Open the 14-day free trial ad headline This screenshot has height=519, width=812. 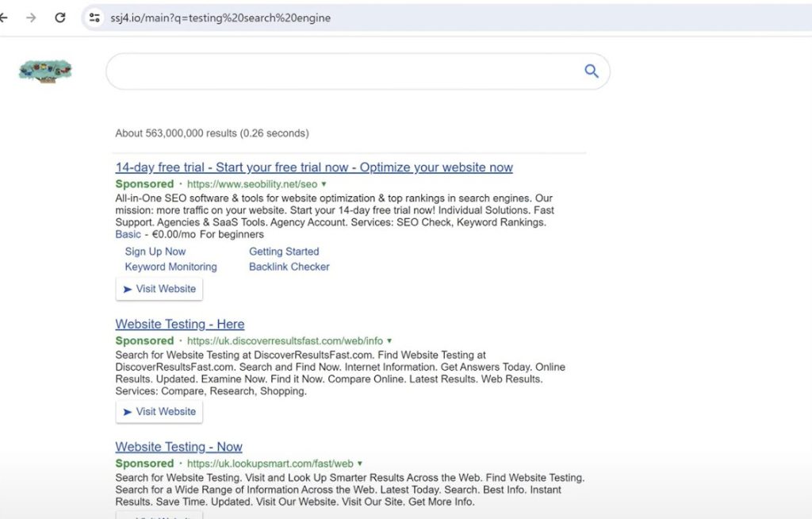[x=314, y=167]
